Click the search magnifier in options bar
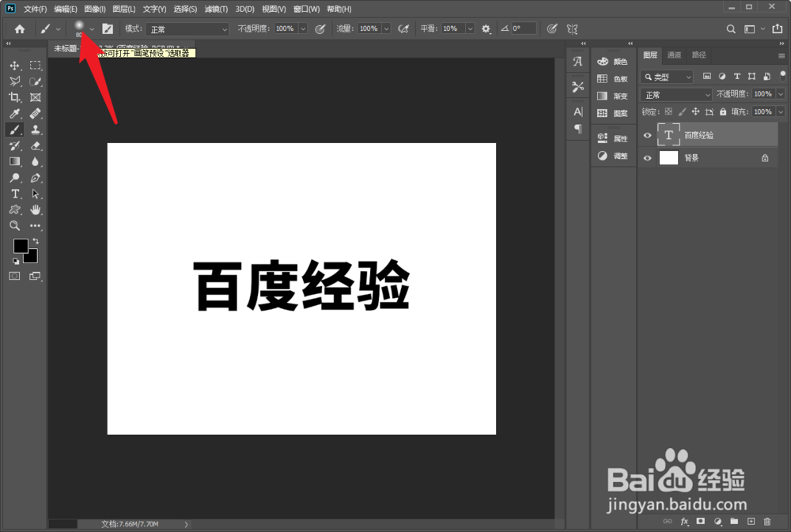This screenshot has height=532, width=791. click(x=730, y=28)
